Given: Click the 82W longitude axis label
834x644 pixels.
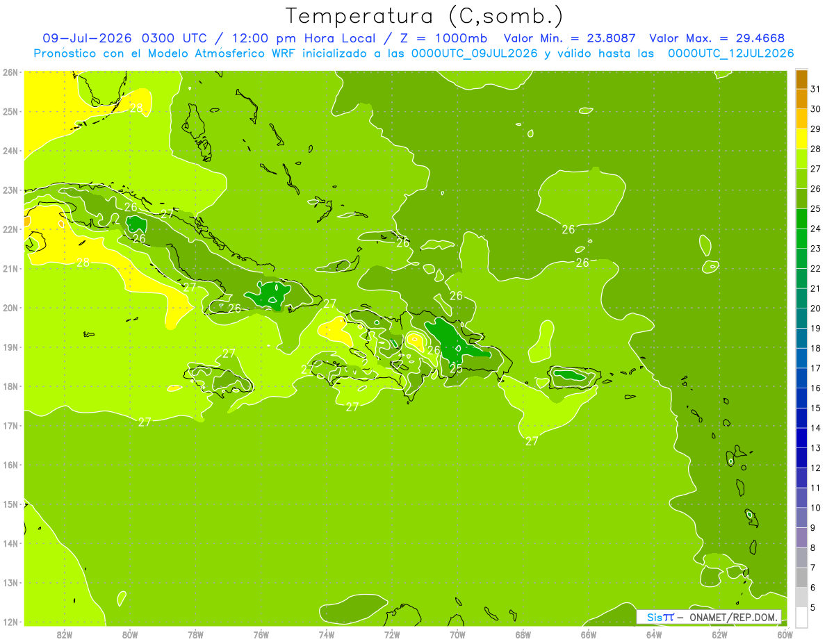Looking at the screenshot, I should (64, 634).
